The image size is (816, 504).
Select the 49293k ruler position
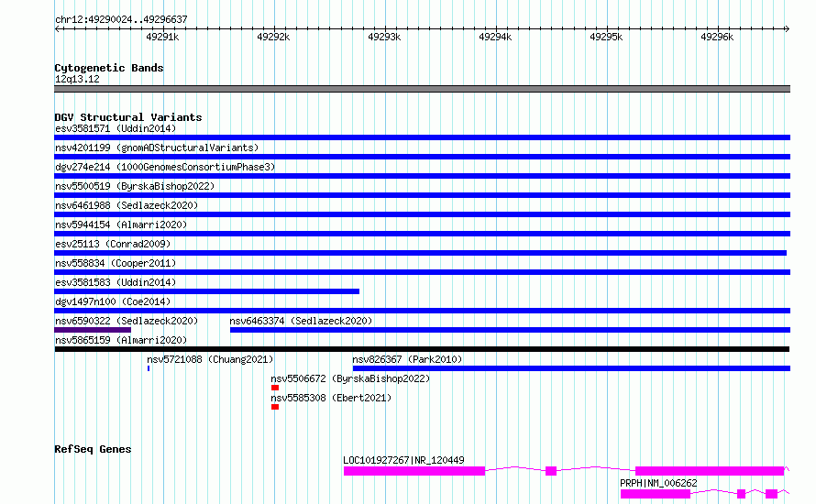tap(384, 37)
